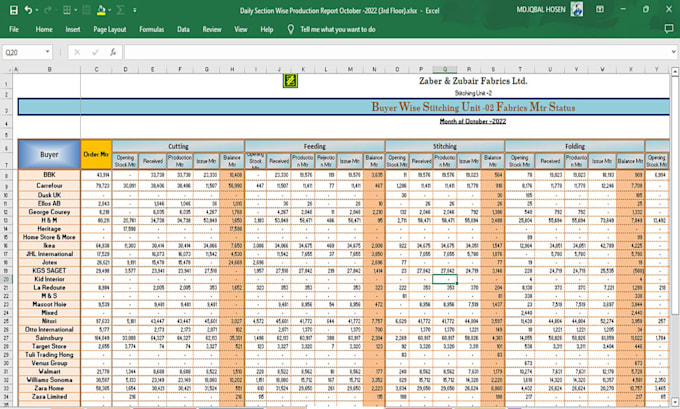The width and height of the screenshot is (680, 409).
Task: Select the Formulas tab
Action: click(x=151, y=29)
